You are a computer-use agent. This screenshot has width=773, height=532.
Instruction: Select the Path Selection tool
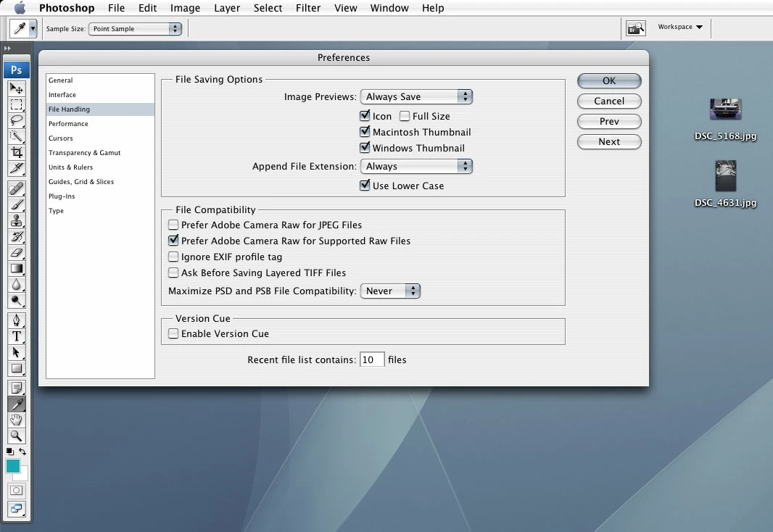pyautogui.click(x=16, y=353)
